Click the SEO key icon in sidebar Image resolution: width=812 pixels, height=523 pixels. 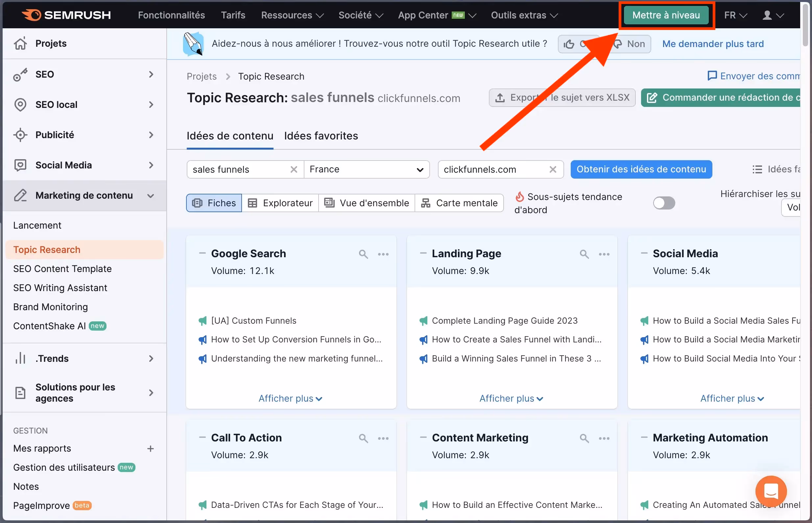20,74
